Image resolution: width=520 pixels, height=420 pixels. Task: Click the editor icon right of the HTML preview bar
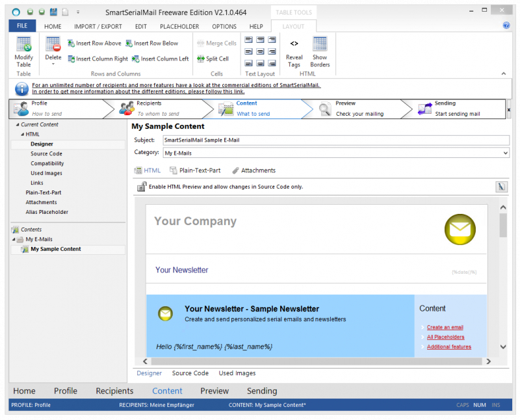click(x=501, y=187)
